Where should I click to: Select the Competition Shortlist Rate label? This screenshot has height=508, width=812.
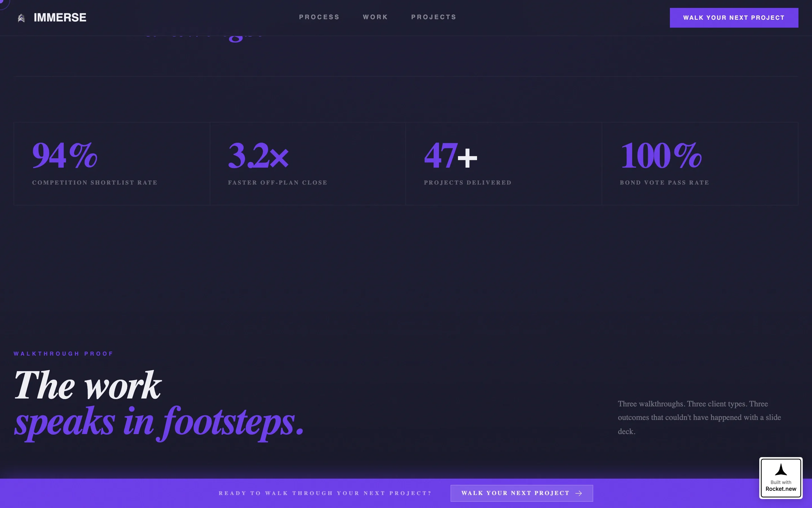click(95, 182)
